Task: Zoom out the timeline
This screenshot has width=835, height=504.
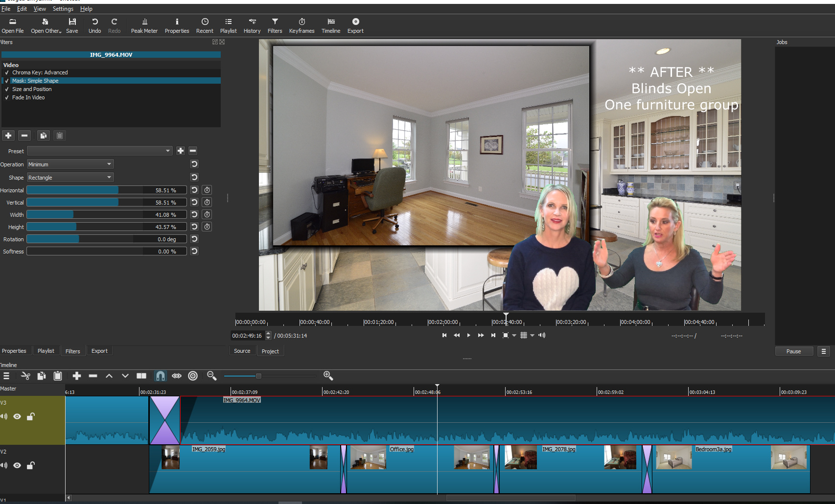Action: click(211, 376)
